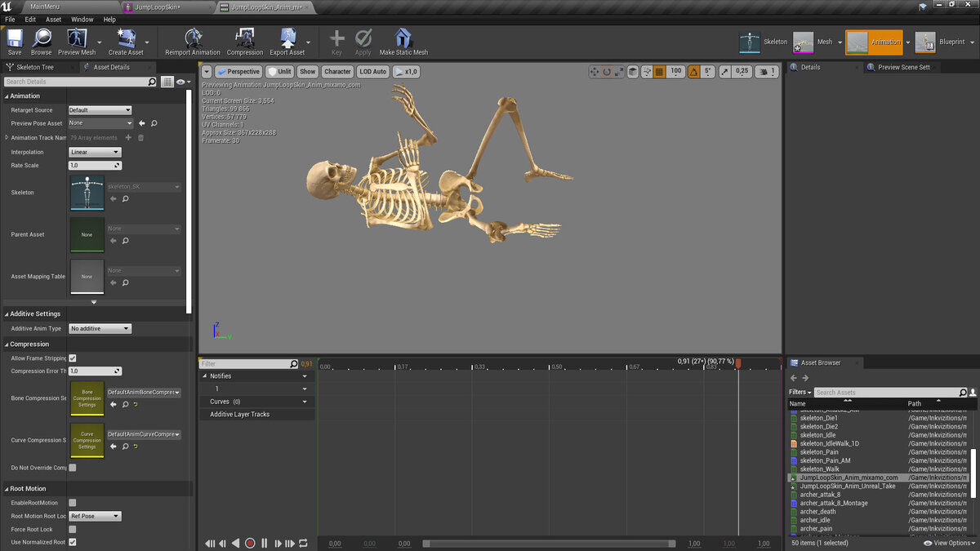Open the File menu
Screen dimensions: 980x551
pos(10,19)
